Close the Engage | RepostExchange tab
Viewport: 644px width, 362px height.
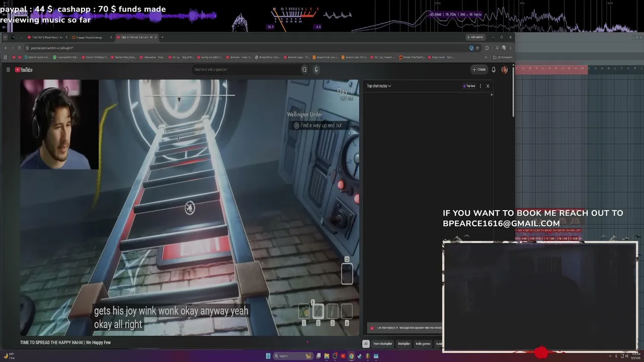pyautogui.click(x=111, y=37)
